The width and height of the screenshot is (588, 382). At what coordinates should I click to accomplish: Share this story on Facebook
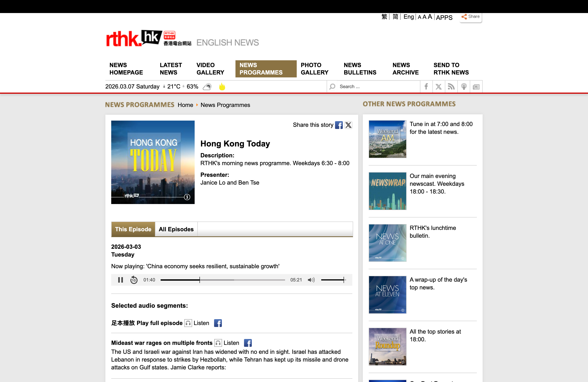pos(339,125)
